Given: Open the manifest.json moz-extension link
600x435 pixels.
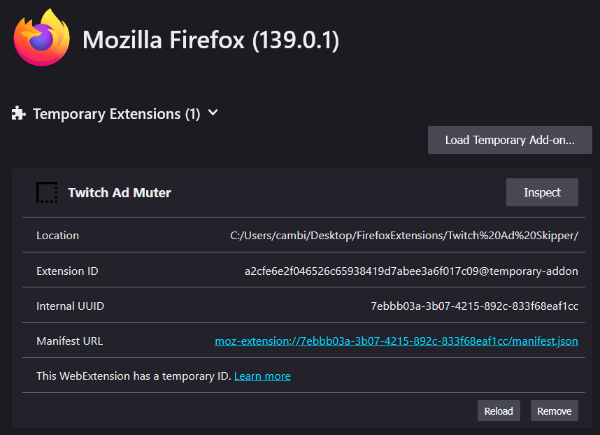Looking at the screenshot, I should 396,341.
